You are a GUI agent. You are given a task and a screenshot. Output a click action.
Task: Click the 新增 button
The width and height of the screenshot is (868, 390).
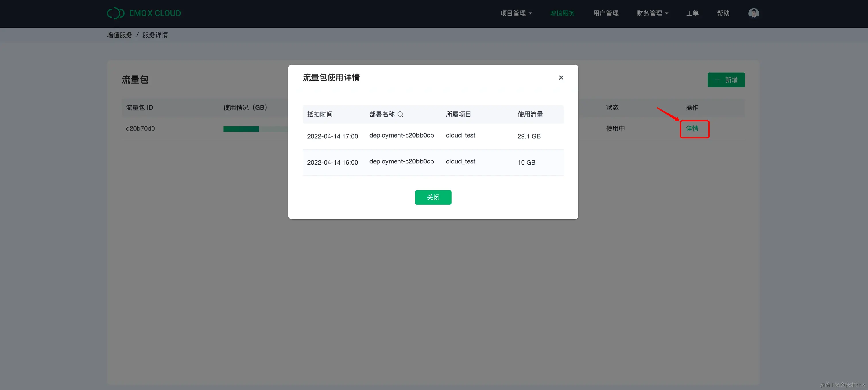tap(726, 80)
